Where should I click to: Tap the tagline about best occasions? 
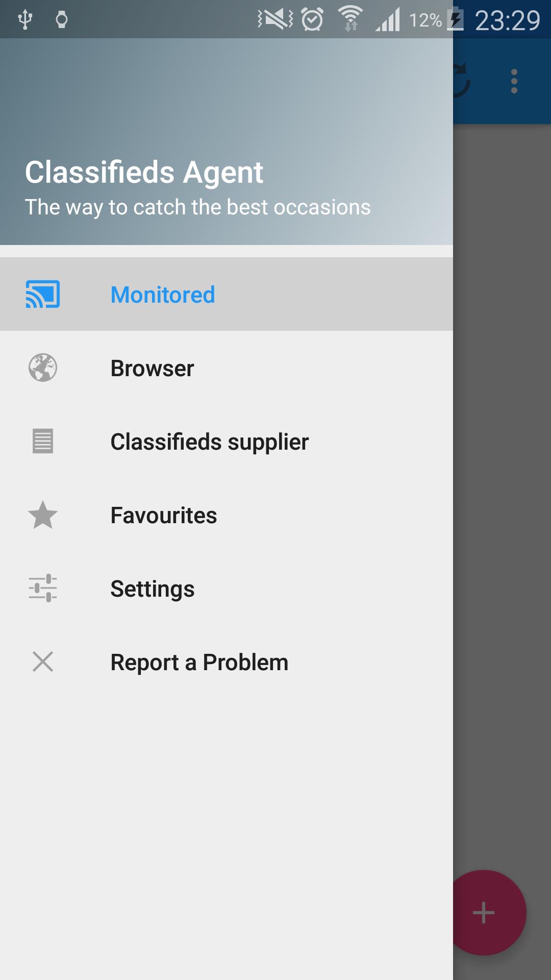pyautogui.click(x=197, y=207)
